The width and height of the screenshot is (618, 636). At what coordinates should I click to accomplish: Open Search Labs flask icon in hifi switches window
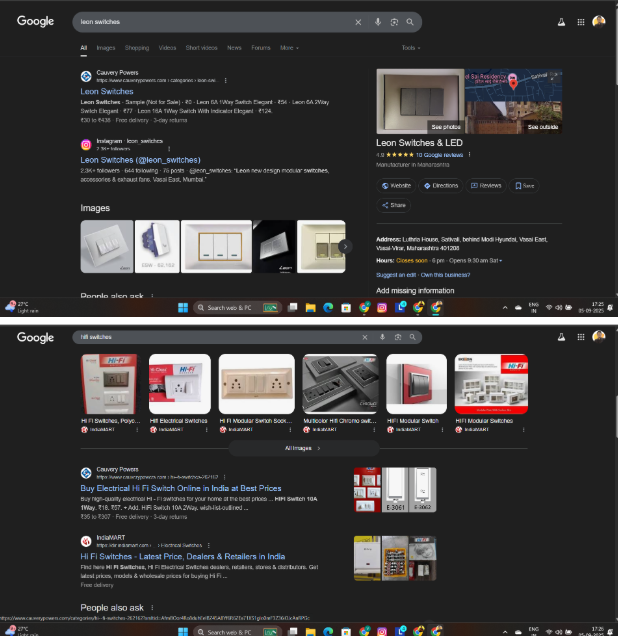[x=561, y=337]
